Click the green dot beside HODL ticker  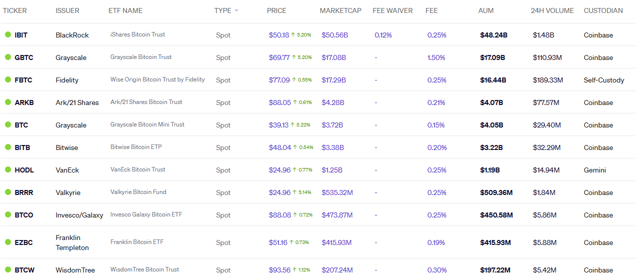tap(8, 169)
